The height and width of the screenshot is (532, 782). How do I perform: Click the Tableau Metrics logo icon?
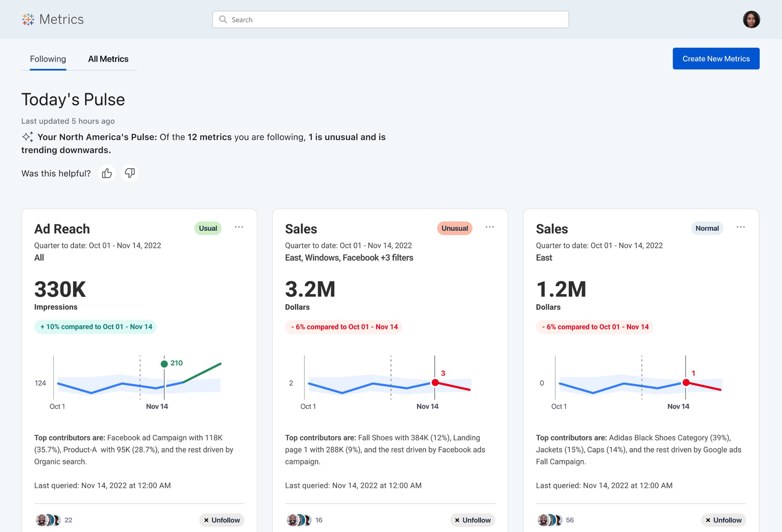28,19
